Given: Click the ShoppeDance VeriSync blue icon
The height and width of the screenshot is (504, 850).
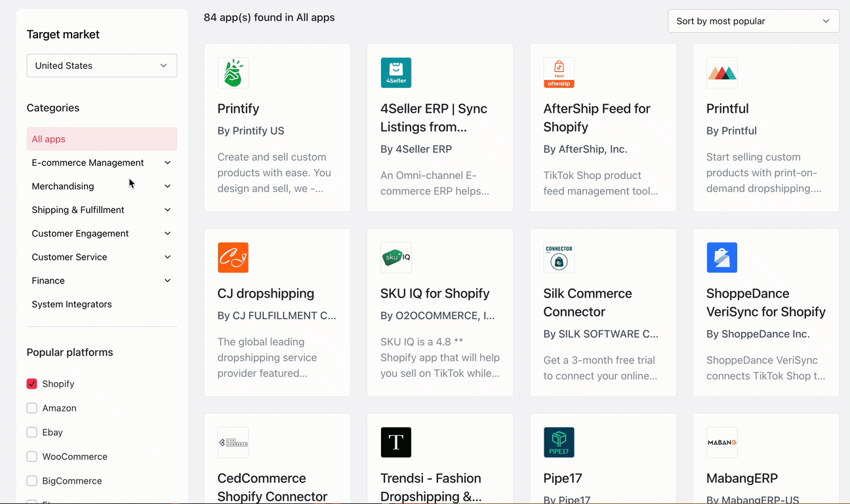Looking at the screenshot, I should [x=722, y=258].
